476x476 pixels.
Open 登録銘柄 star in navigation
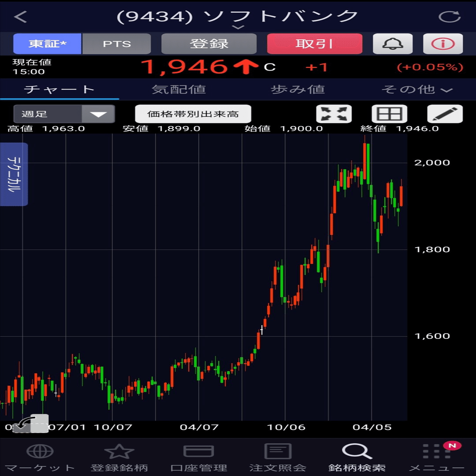click(x=119, y=458)
